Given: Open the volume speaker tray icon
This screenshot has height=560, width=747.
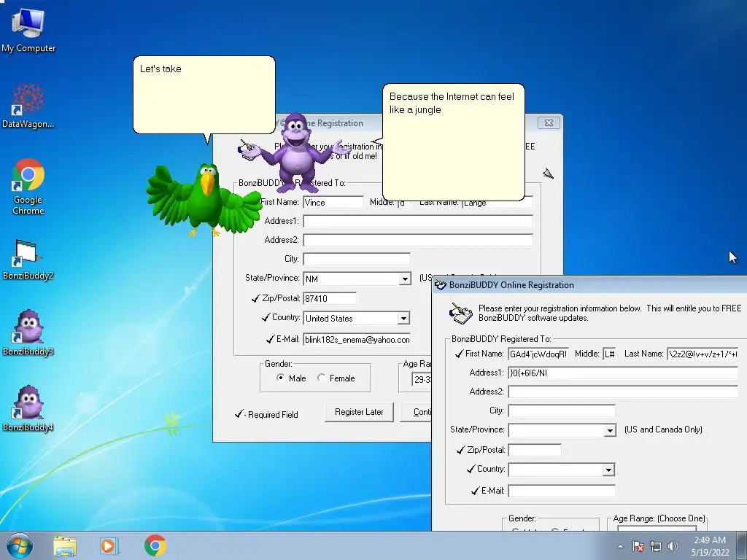Looking at the screenshot, I should (673, 546).
